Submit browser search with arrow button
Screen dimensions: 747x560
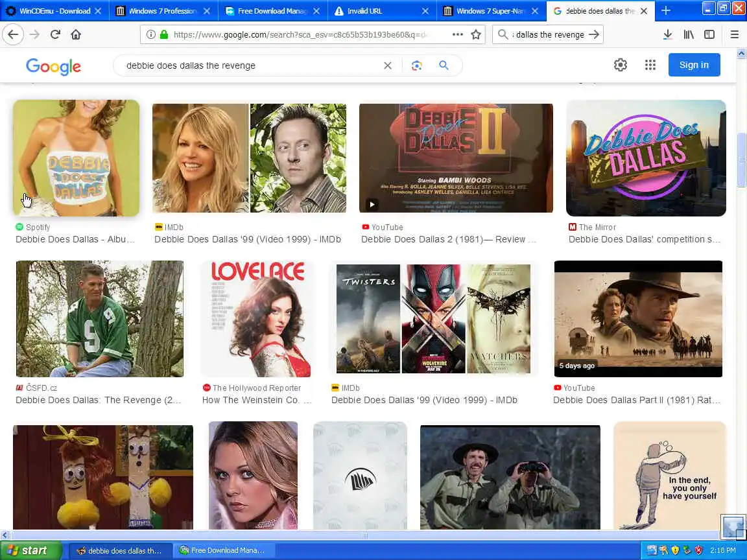[593, 34]
